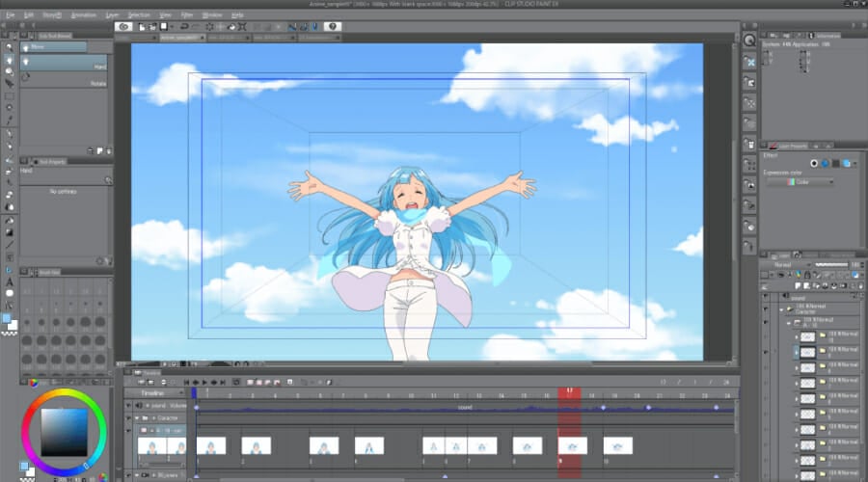Adjust the layer opacity slider

tap(831, 265)
